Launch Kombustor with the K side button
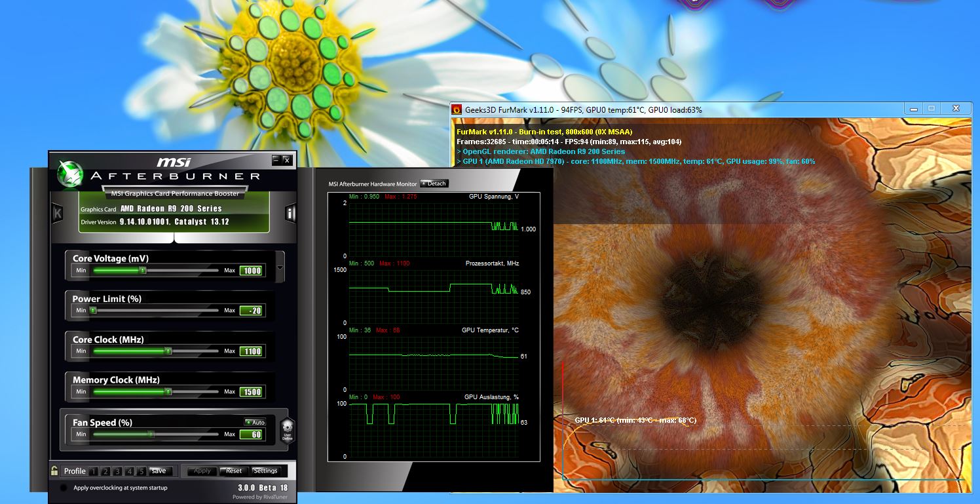Screen dimensions: 980x504 (x=57, y=213)
